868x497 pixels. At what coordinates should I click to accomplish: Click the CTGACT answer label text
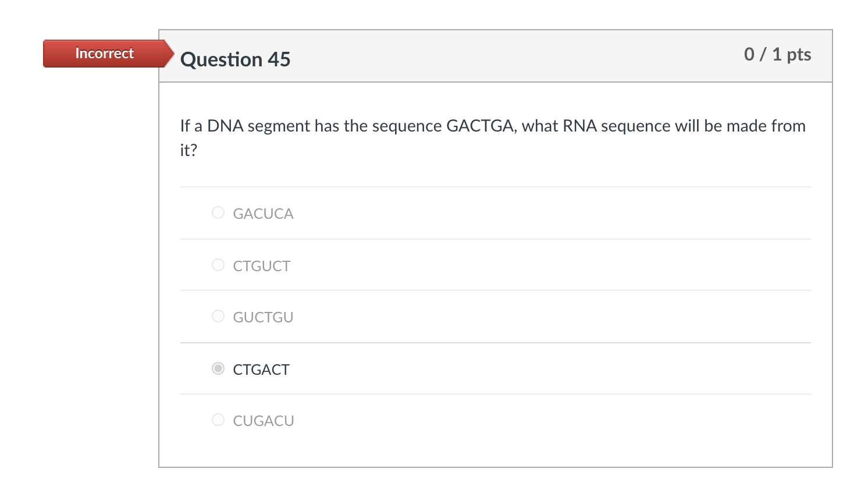pos(261,370)
